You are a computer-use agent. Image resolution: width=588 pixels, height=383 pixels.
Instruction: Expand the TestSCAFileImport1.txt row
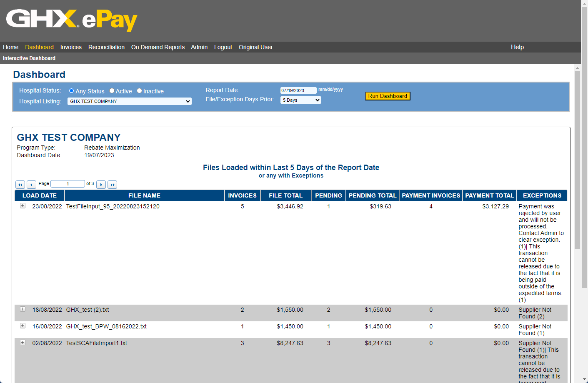point(23,343)
